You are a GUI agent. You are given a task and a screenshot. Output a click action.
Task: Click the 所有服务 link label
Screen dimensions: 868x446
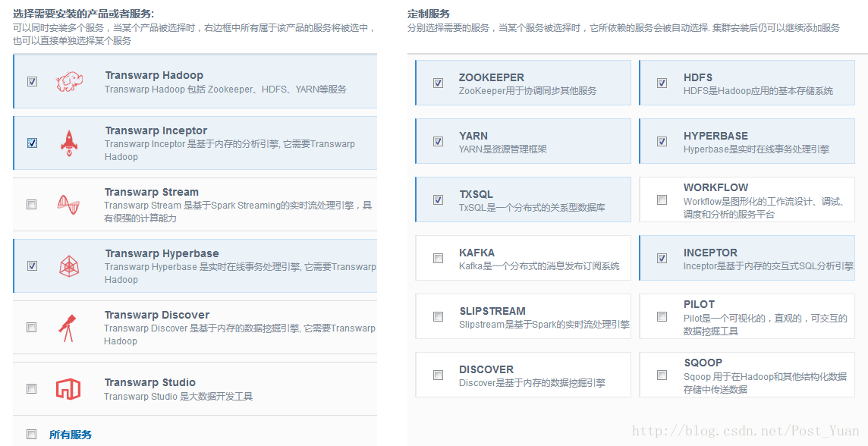point(71,435)
